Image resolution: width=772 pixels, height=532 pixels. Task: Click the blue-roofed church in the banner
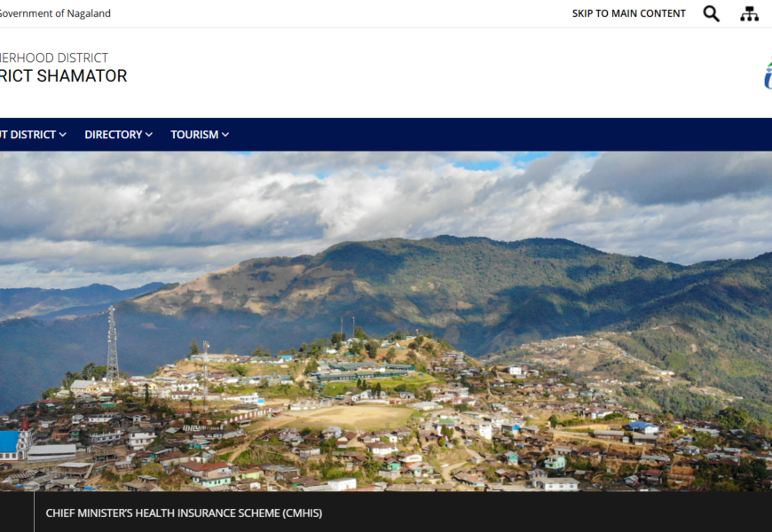coord(17,441)
